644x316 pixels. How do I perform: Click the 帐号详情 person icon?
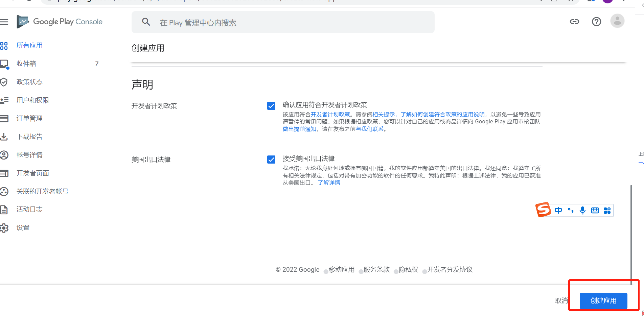click(x=4, y=155)
